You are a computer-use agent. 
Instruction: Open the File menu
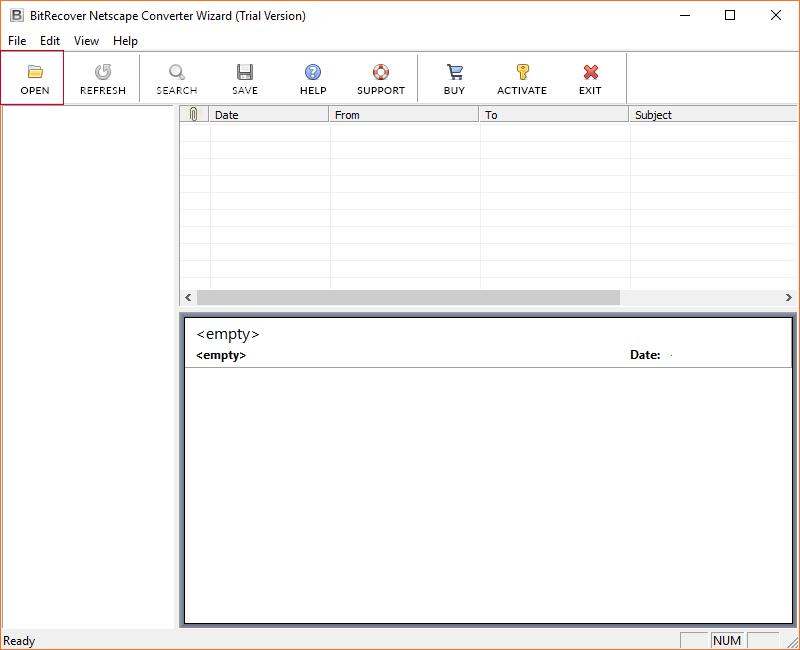point(17,41)
